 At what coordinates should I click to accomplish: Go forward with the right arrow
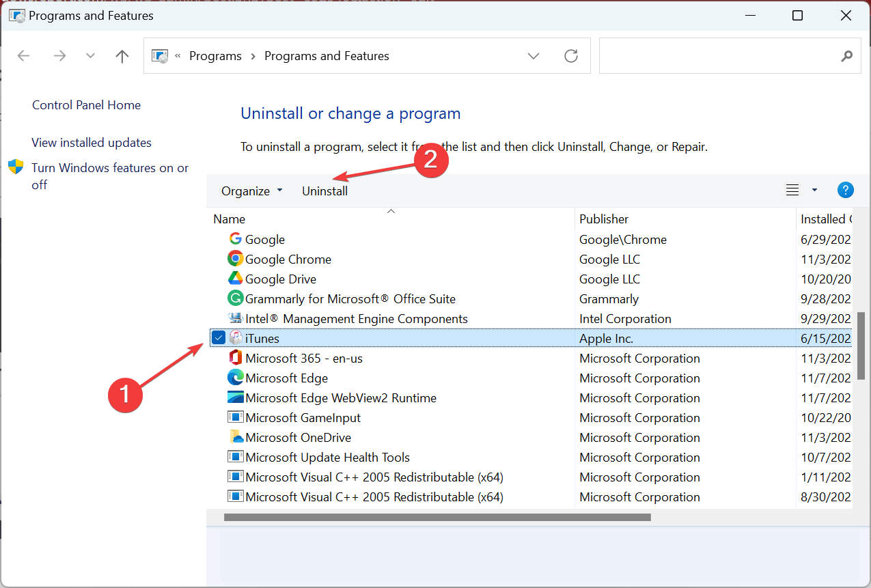click(x=60, y=56)
